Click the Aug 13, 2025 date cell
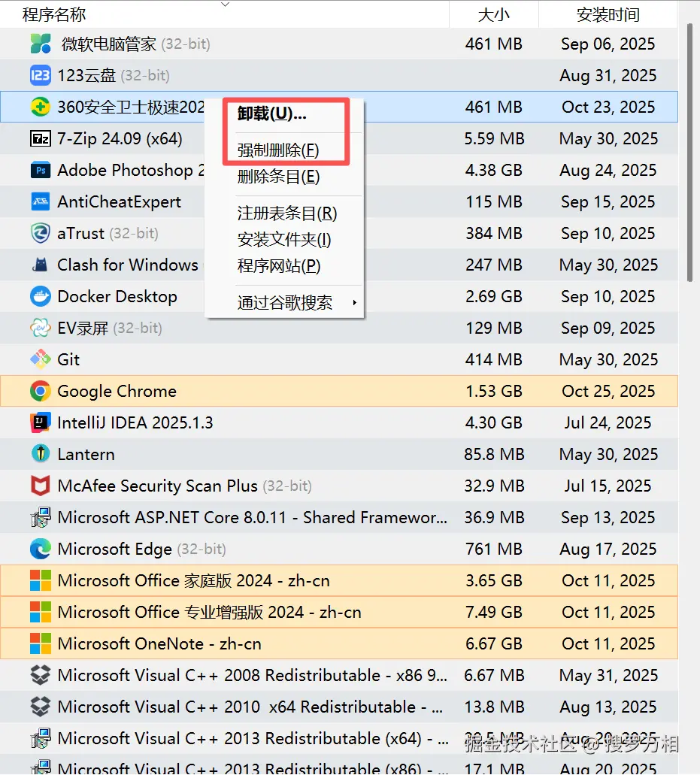The height and width of the screenshot is (775, 700). [x=608, y=707]
